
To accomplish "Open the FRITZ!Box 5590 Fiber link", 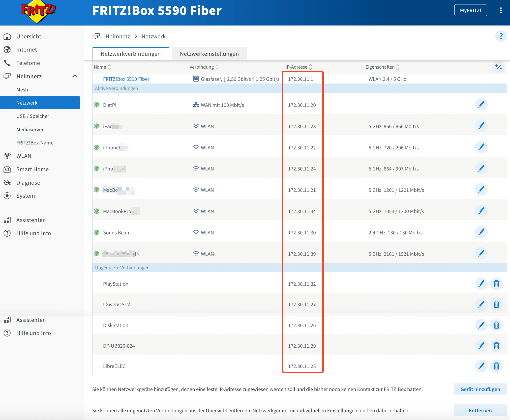I will coord(126,79).
